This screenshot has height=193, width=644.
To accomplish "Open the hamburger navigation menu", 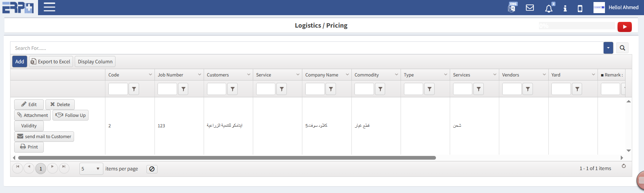I will tap(49, 7).
